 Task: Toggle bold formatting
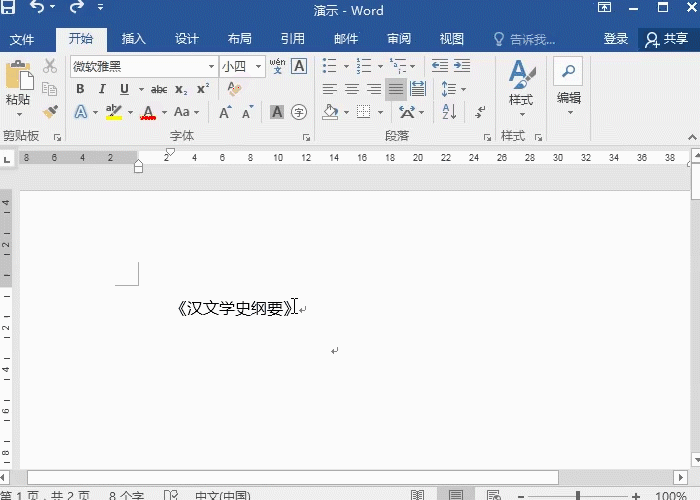point(80,89)
